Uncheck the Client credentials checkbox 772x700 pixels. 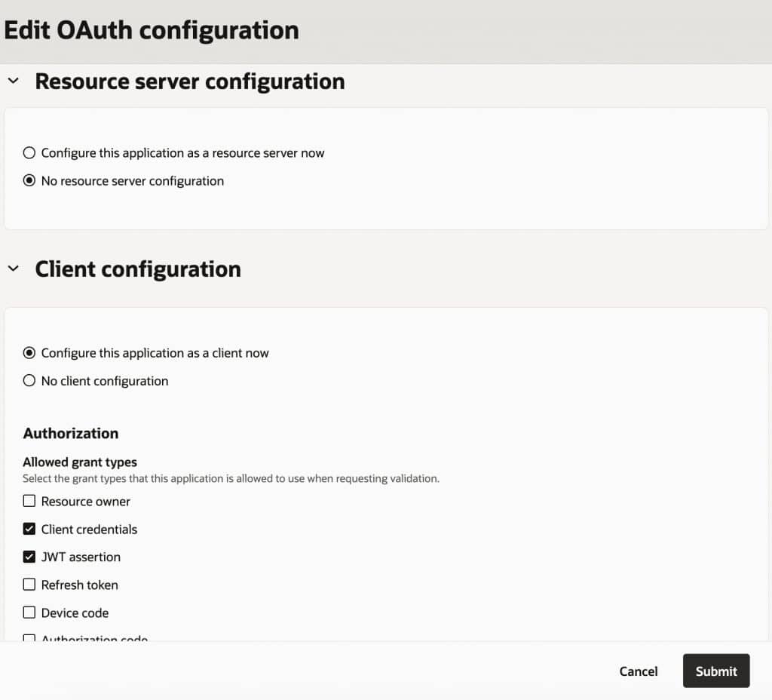pos(29,530)
